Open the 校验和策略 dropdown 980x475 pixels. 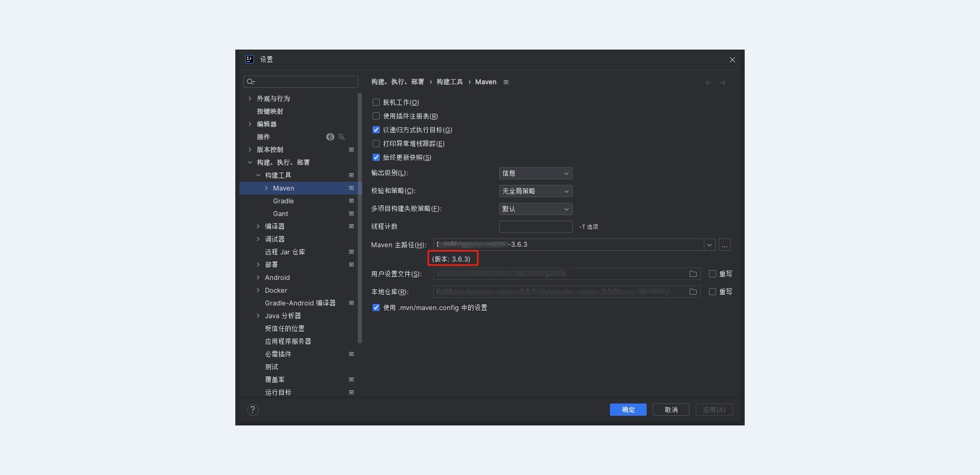click(535, 192)
